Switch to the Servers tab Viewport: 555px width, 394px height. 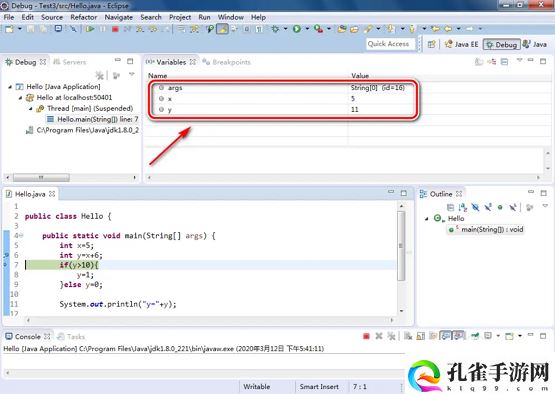[x=70, y=62]
